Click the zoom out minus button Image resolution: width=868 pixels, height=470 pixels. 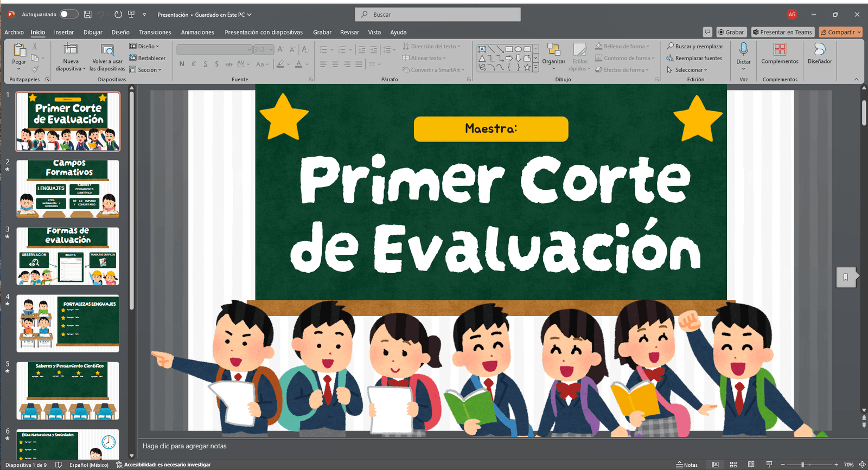(783, 465)
